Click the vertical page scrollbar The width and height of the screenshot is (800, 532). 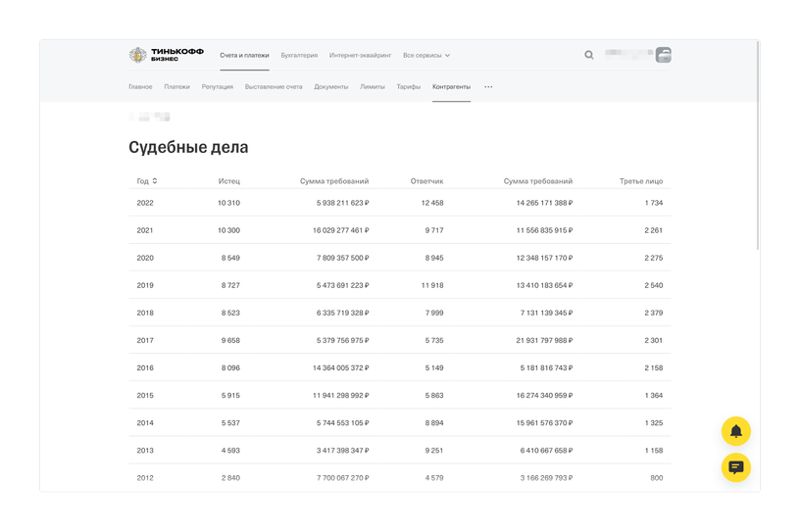(758, 145)
